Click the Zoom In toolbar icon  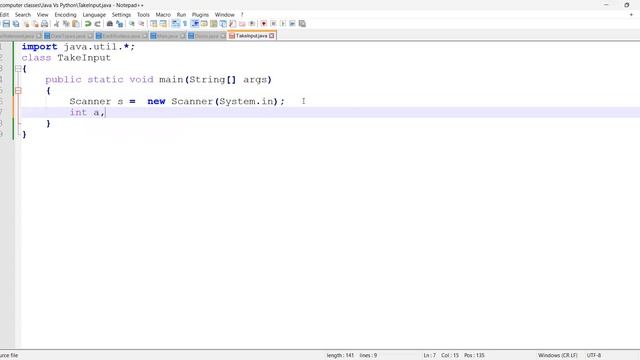point(132,24)
